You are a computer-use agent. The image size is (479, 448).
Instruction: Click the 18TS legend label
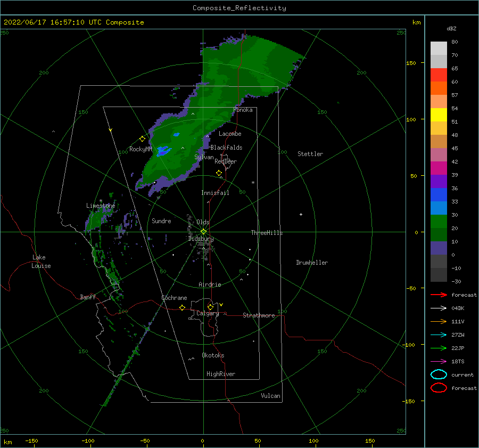(458, 362)
